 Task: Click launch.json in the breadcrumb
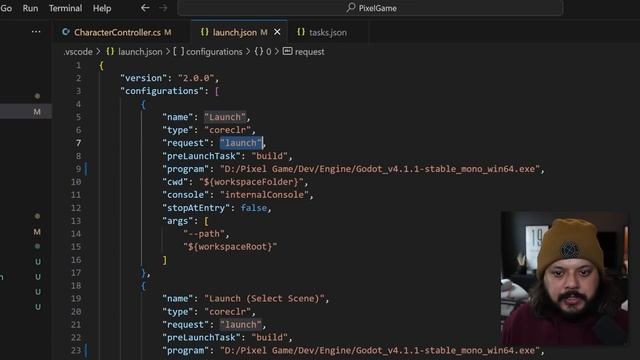pos(140,52)
